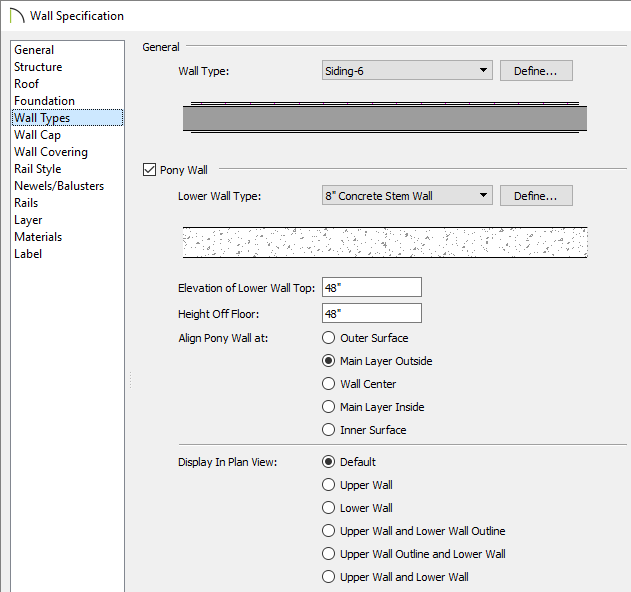This screenshot has width=631, height=592.
Task: Select Upper Wall and Lower Wall Outline
Action: pos(329,531)
